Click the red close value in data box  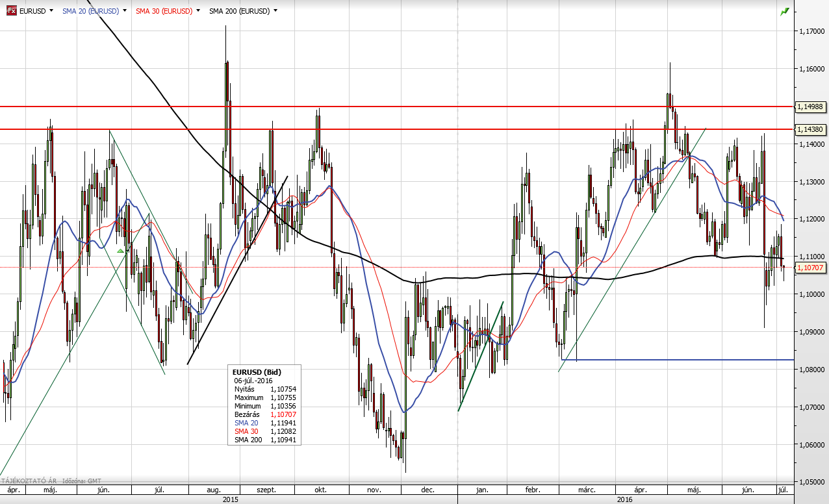point(283,414)
